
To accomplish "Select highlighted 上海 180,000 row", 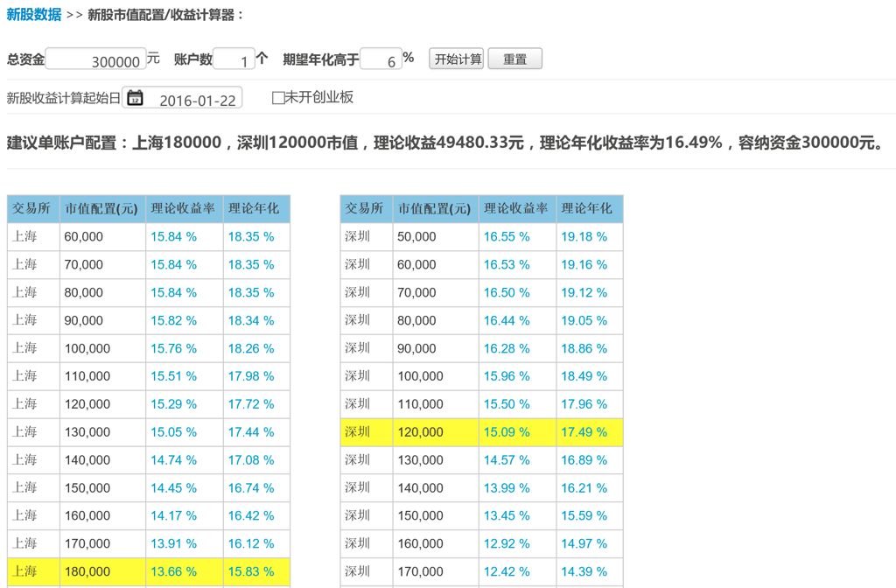I will (149, 571).
